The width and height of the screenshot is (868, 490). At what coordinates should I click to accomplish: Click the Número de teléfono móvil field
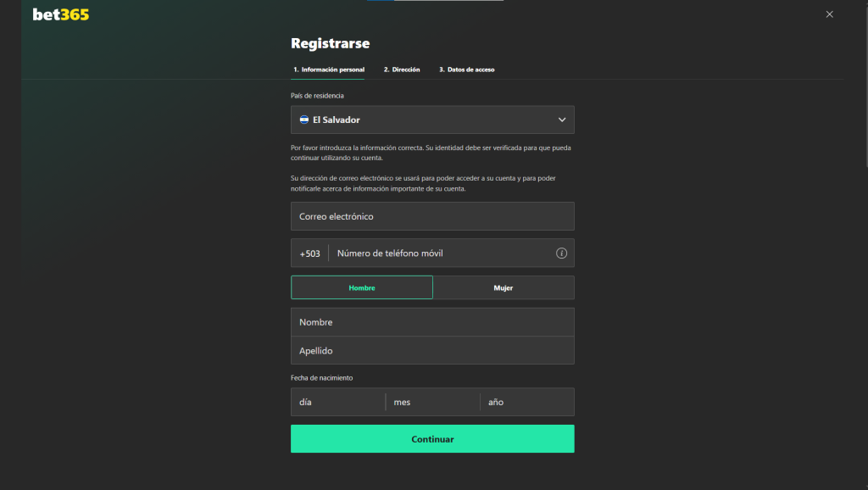(442, 253)
